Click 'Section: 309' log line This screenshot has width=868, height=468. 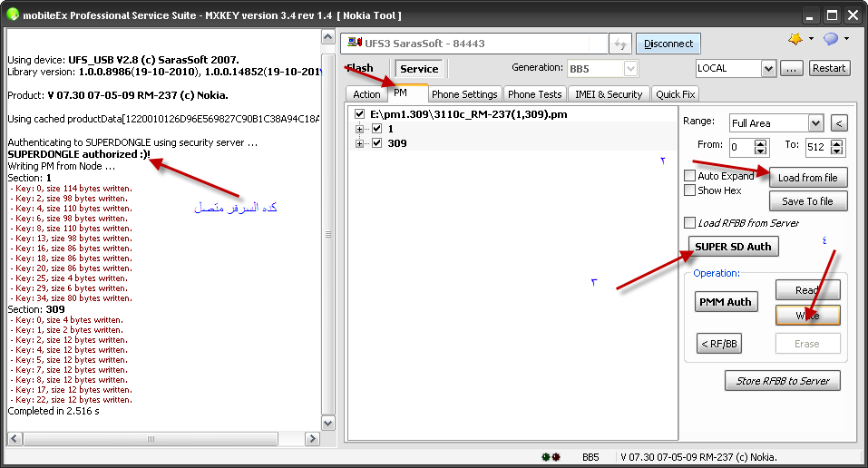pyautogui.click(x=36, y=309)
